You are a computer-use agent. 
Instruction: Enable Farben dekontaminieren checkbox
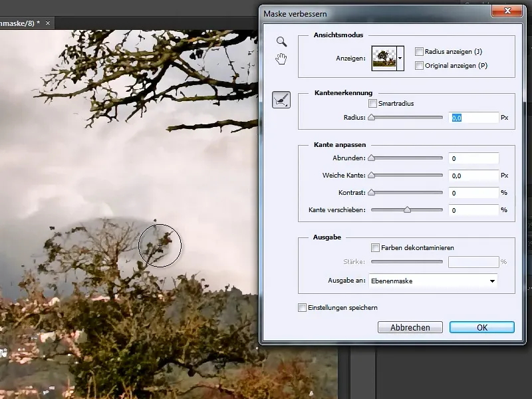coord(375,247)
